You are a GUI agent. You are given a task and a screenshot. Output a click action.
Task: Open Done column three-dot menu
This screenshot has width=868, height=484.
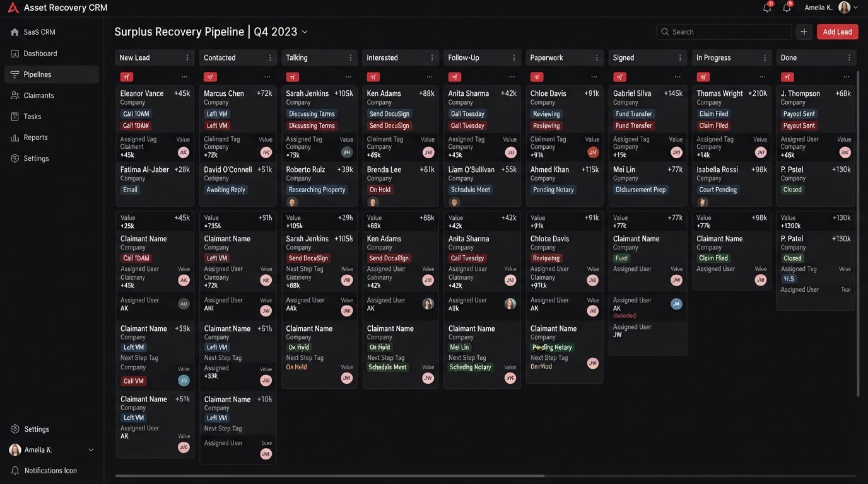[x=849, y=57]
